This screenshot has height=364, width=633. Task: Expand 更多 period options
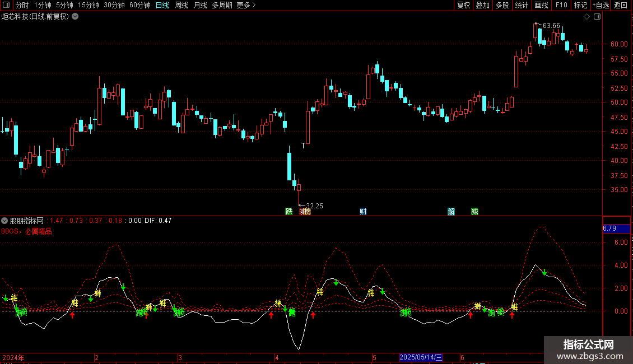246,5
